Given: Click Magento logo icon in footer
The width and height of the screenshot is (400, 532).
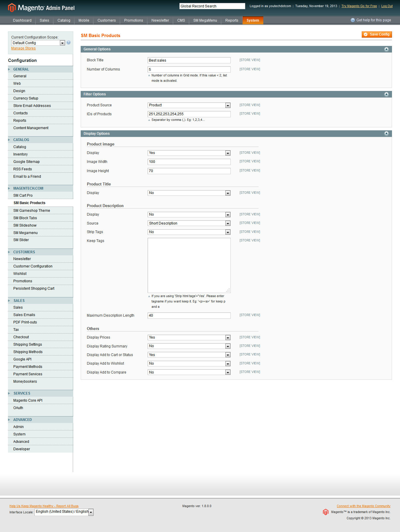Looking at the screenshot, I should click(x=326, y=512).
